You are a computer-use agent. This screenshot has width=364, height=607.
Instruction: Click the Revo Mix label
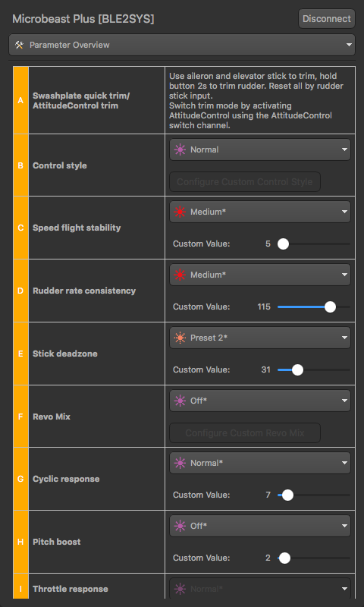tap(52, 417)
